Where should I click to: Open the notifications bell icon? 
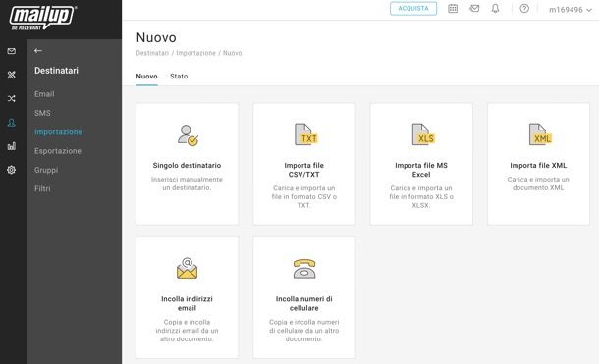click(x=496, y=9)
